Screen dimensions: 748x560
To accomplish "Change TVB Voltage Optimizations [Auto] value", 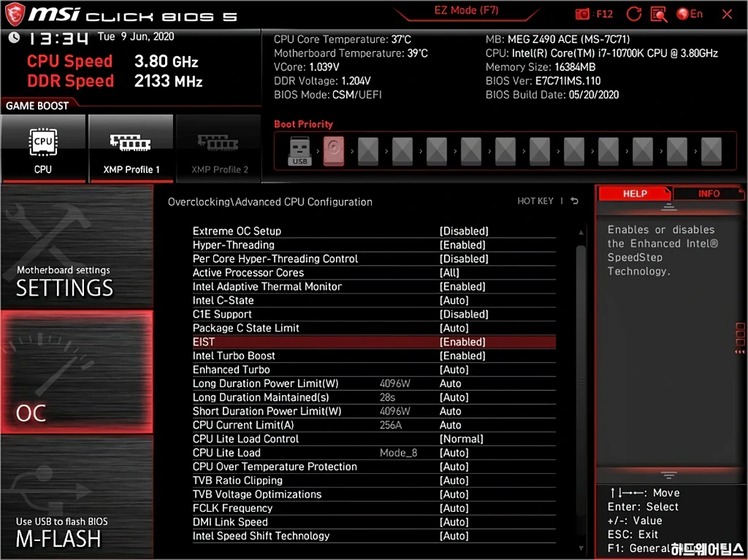I will (454, 494).
